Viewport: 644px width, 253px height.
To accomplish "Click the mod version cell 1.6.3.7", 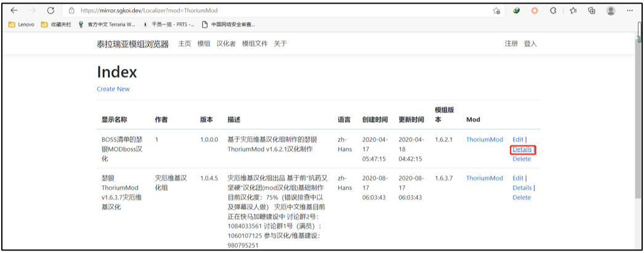I will [443, 179].
